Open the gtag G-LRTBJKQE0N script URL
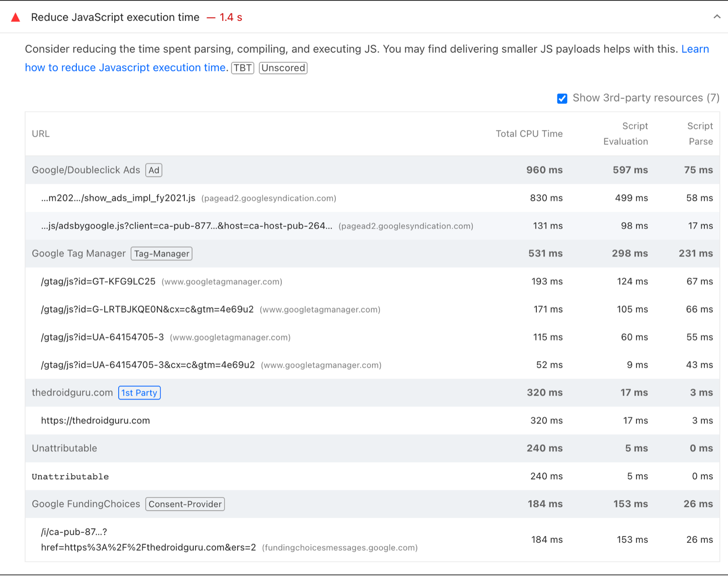The height and width of the screenshot is (576, 728). click(147, 309)
